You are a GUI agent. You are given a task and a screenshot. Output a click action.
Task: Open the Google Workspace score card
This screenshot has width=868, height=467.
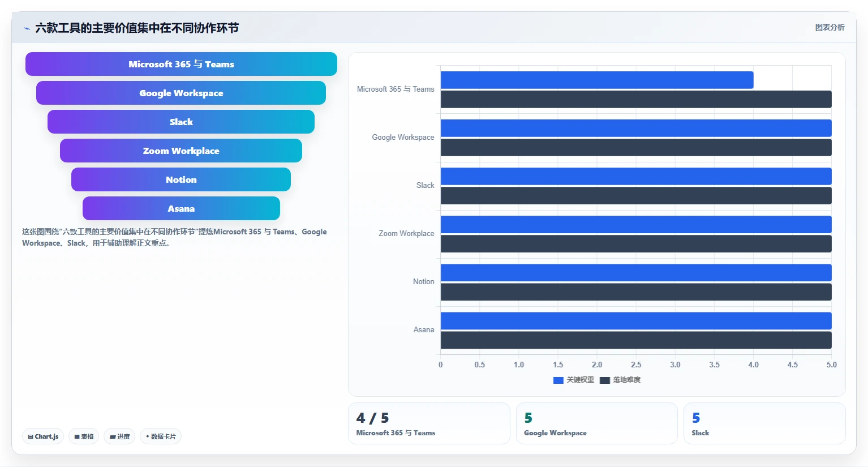coord(597,423)
